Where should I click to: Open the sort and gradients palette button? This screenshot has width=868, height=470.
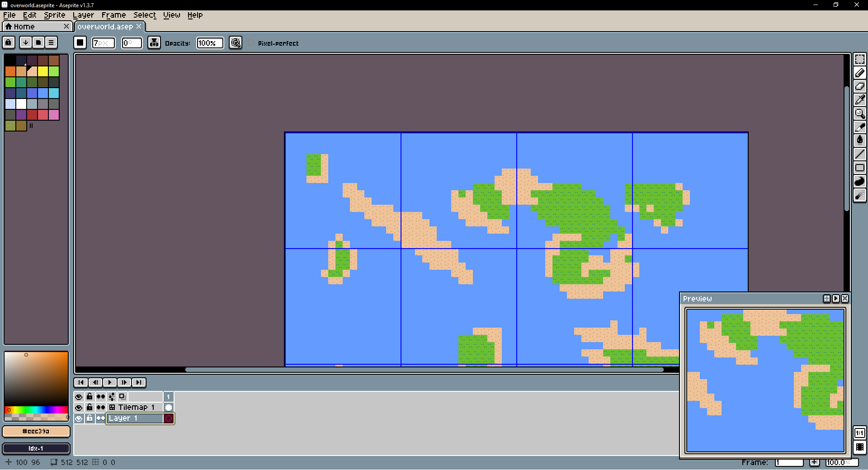tap(26, 42)
